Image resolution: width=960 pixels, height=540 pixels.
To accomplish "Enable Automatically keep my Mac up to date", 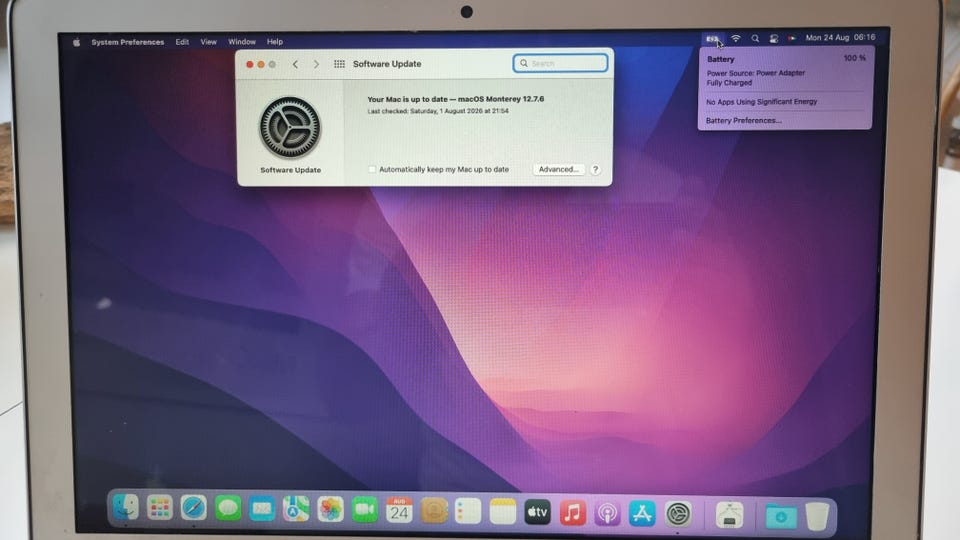I will click(x=372, y=169).
